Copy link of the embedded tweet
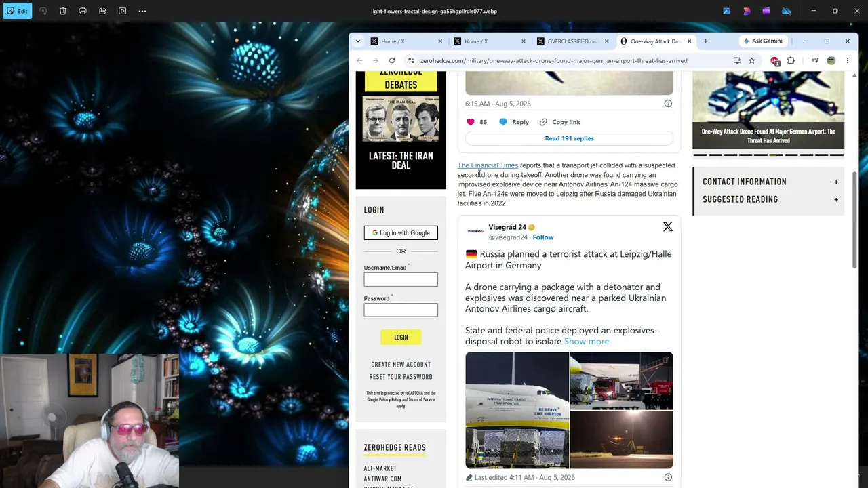The width and height of the screenshot is (868, 488). 560,122
